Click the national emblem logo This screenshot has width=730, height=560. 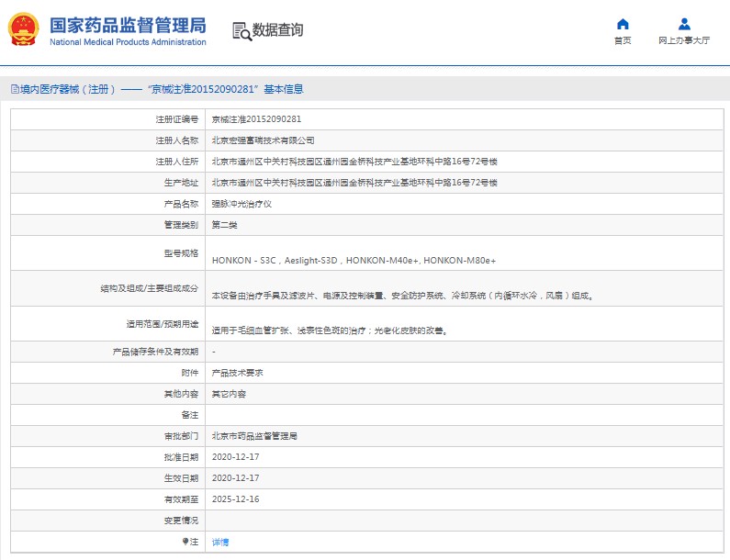point(23,30)
